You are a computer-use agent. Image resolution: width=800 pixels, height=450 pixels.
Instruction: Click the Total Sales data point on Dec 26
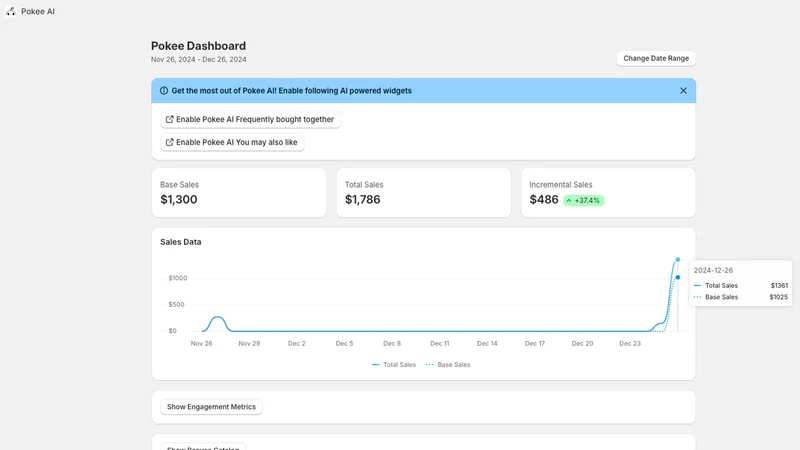(x=678, y=260)
